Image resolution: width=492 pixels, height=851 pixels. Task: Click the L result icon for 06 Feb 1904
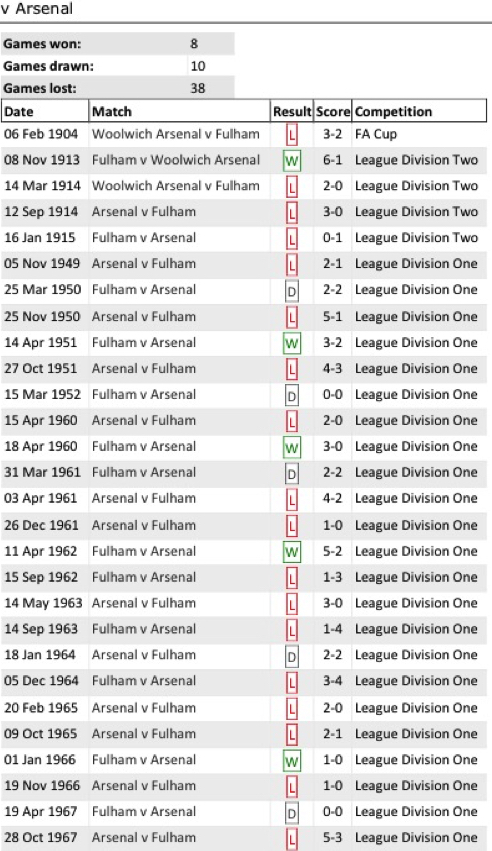pyautogui.click(x=292, y=135)
